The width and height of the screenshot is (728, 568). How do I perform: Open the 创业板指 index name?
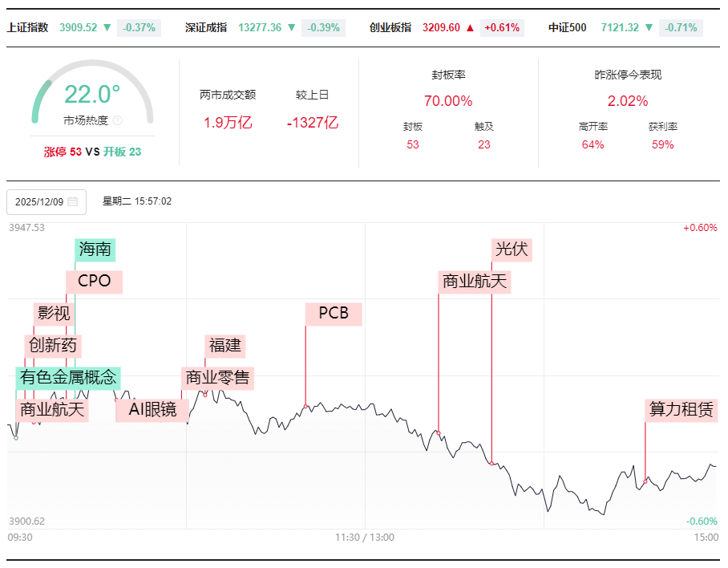coord(390,27)
